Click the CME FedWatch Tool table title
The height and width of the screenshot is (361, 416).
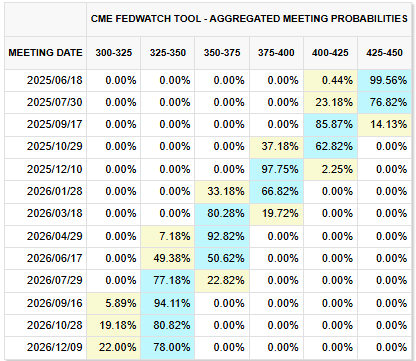coord(249,19)
